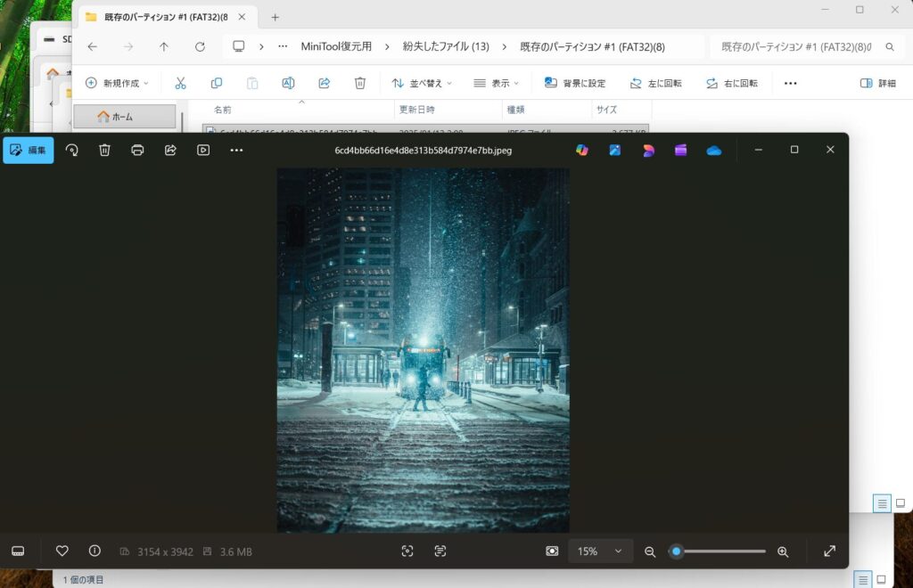Screen dimensions: 913x588
Task: Launch Clipchamp from the Photos title bar
Action: click(680, 151)
